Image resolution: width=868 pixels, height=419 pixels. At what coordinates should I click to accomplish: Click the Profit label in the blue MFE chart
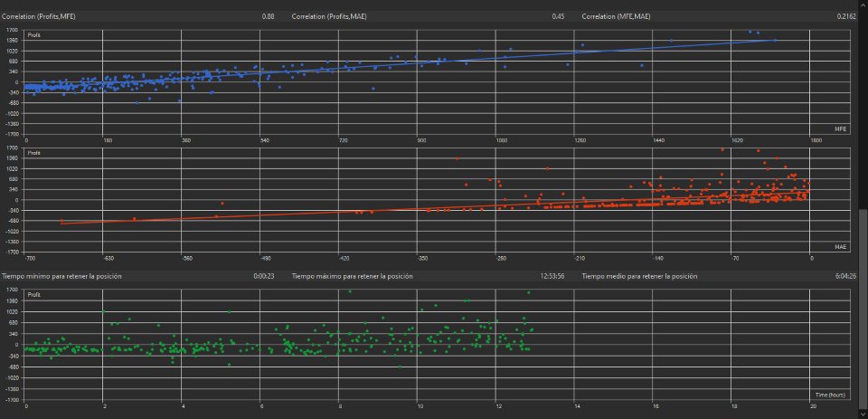click(x=34, y=35)
